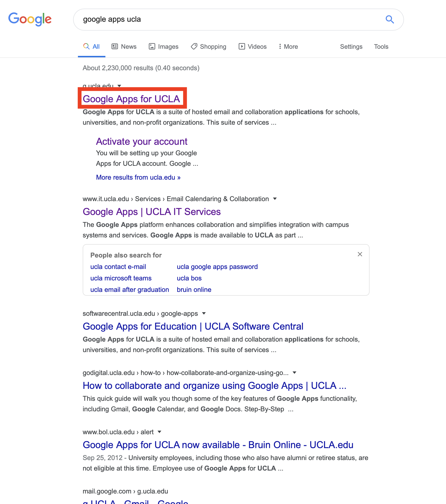Viewport: 446px width, 504px height.
Task: Expand the www.it.ucla.edu result dropdown arrow
Action: [275, 199]
